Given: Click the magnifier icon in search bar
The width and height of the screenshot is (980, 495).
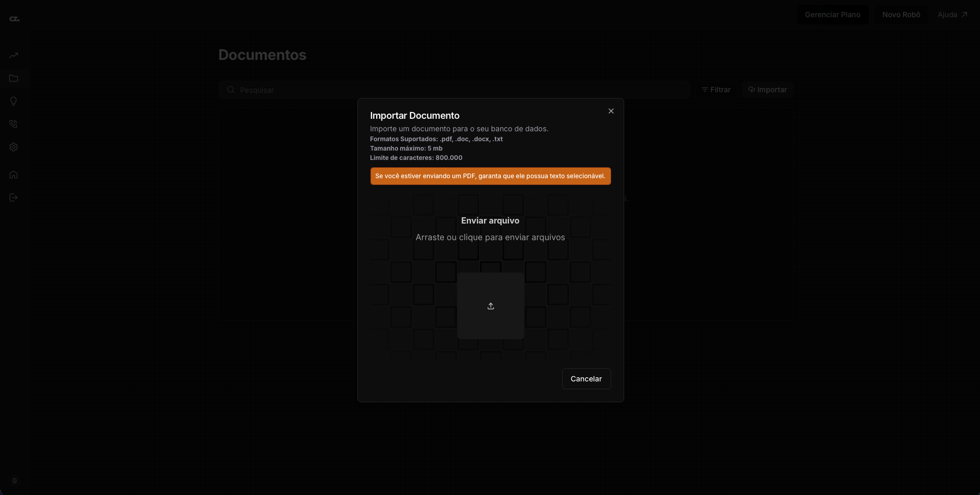Looking at the screenshot, I should click(230, 90).
